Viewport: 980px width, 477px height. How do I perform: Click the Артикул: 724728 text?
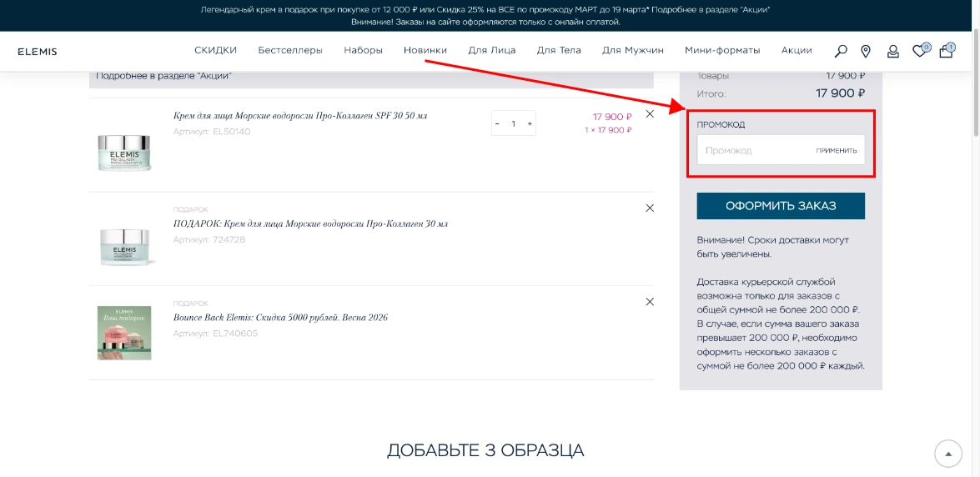point(209,239)
